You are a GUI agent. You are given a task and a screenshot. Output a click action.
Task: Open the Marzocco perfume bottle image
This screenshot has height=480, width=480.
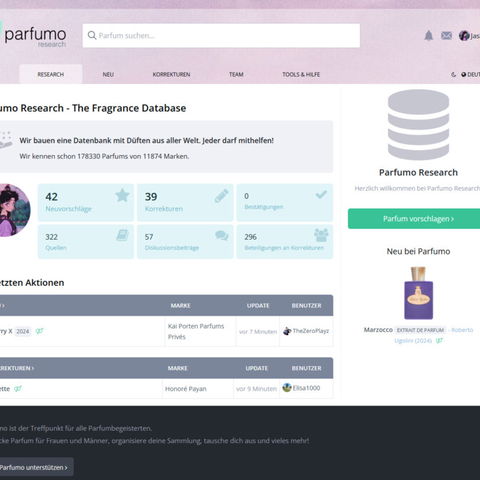pyautogui.click(x=418, y=293)
